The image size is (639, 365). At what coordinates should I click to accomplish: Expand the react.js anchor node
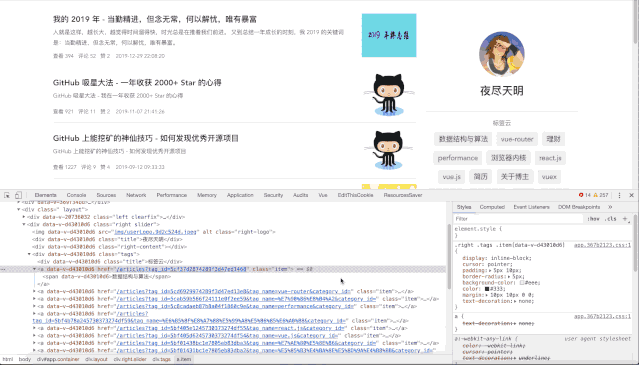[x=34, y=328]
